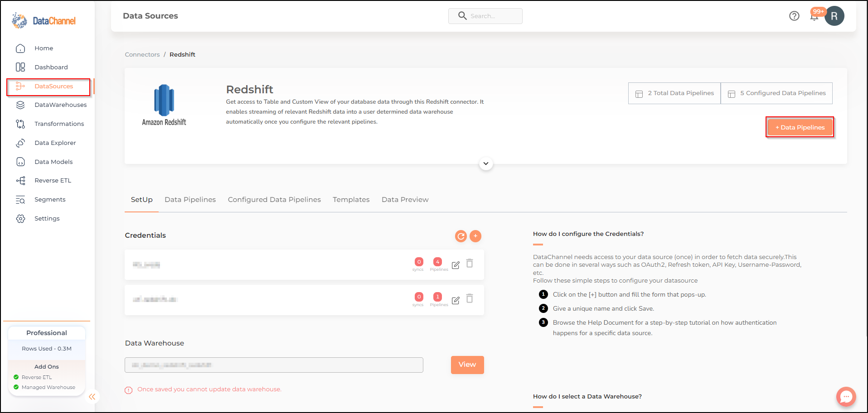Click the DataChannel logo

44,21
